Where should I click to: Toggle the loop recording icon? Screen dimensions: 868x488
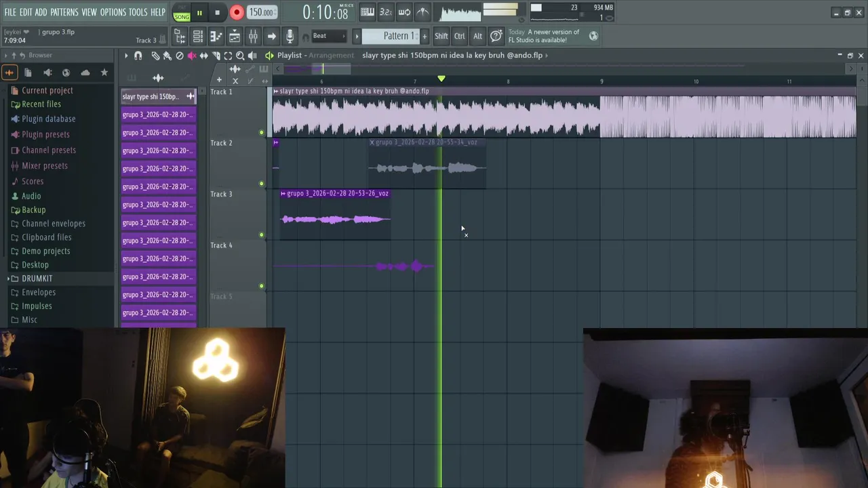click(x=404, y=12)
